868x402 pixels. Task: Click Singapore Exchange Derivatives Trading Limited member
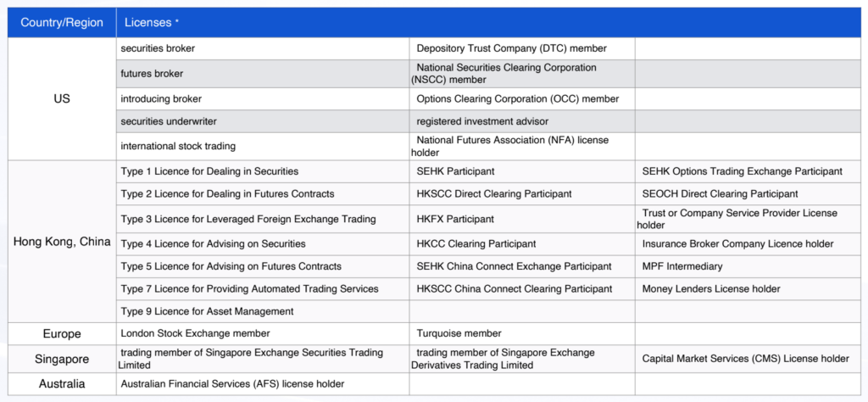coord(522,359)
